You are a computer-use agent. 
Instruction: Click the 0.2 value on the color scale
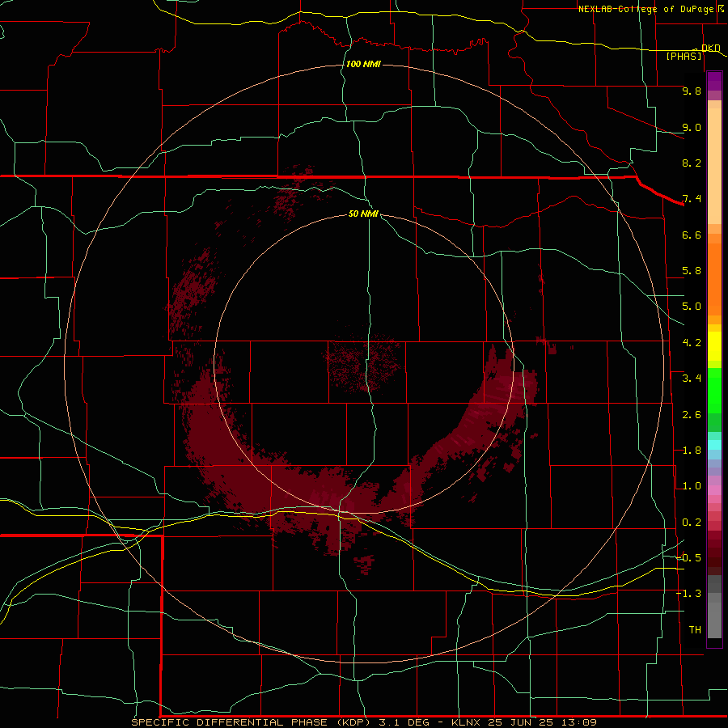coord(692,523)
